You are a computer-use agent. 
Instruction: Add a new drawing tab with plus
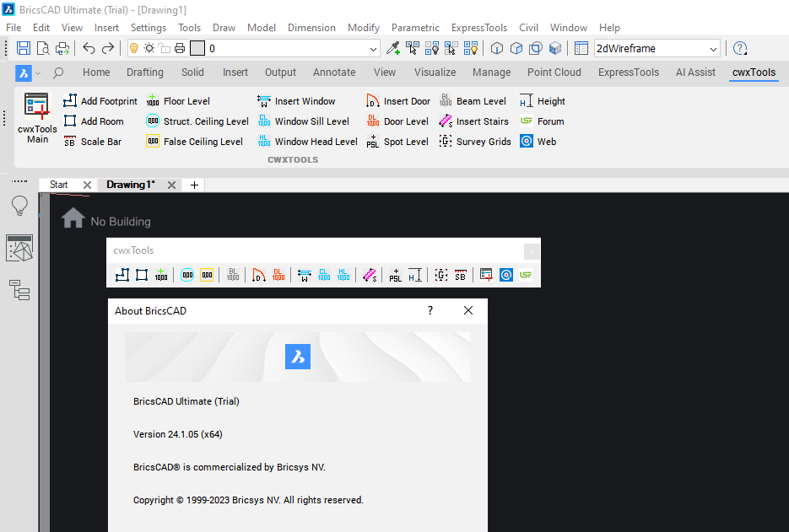coord(194,185)
